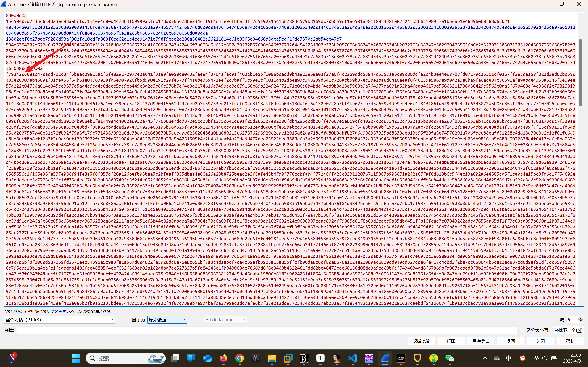The height and width of the screenshot is (367, 588).
Task: Open the HEX editor taskbar icon
Action: 369,358
